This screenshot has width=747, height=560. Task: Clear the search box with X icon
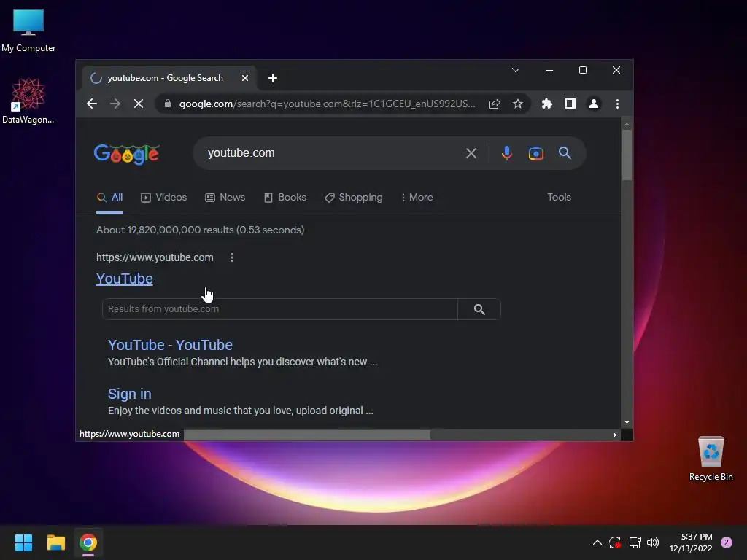[x=471, y=153]
